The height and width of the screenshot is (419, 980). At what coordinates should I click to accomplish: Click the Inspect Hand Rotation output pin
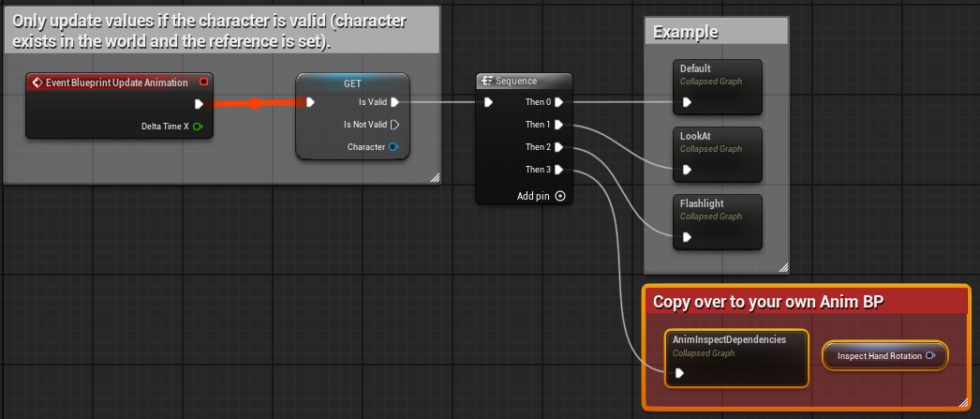(x=930, y=356)
